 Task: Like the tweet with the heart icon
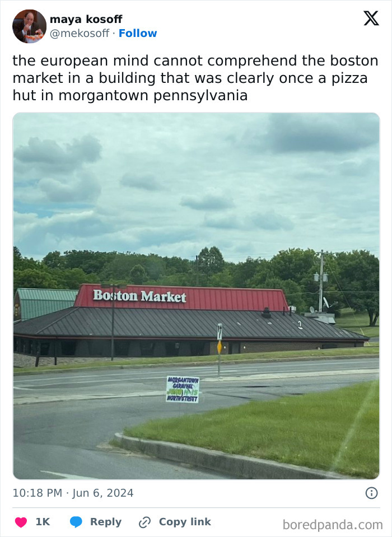(x=21, y=522)
